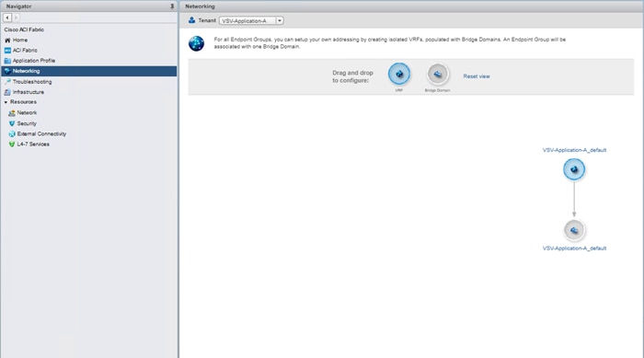Click the Home icon in Navigator
The width and height of the screenshot is (644, 358).
click(7, 40)
